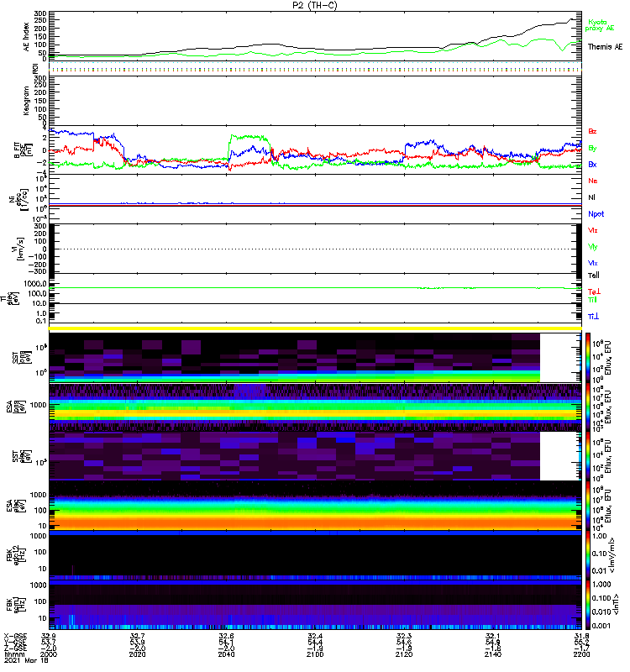
Task: Click the 2100 time axis tick label
Action: [315, 654]
